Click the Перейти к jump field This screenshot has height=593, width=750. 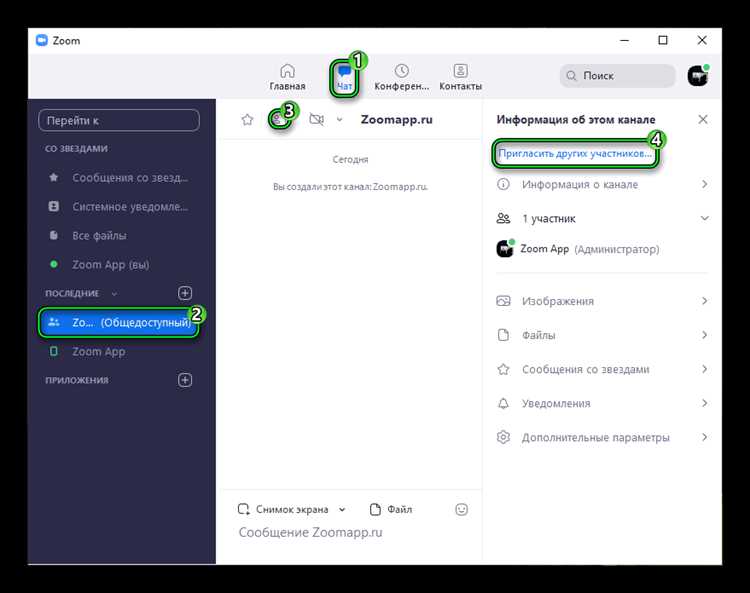119,120
